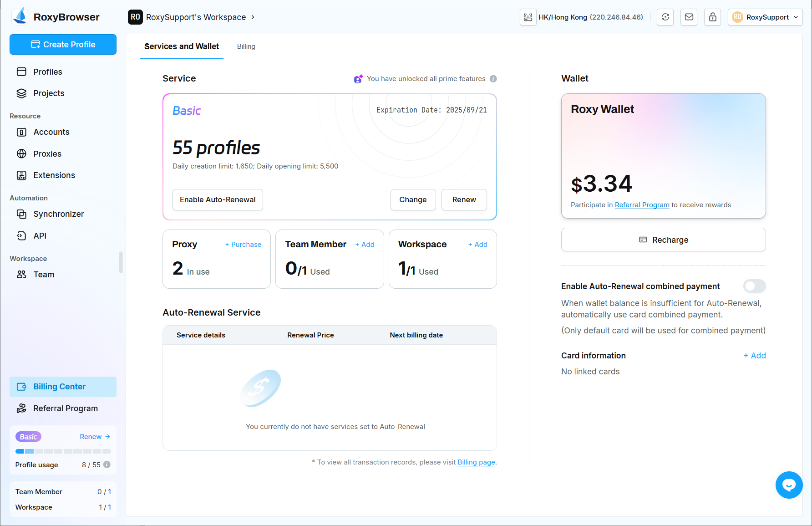Screen dimensions: 812x526
Task: Click the lock icon in header
Action: point(712,17)
